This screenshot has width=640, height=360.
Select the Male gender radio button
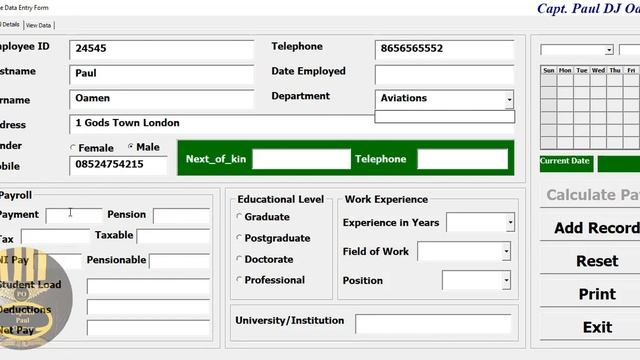[131, 146]
